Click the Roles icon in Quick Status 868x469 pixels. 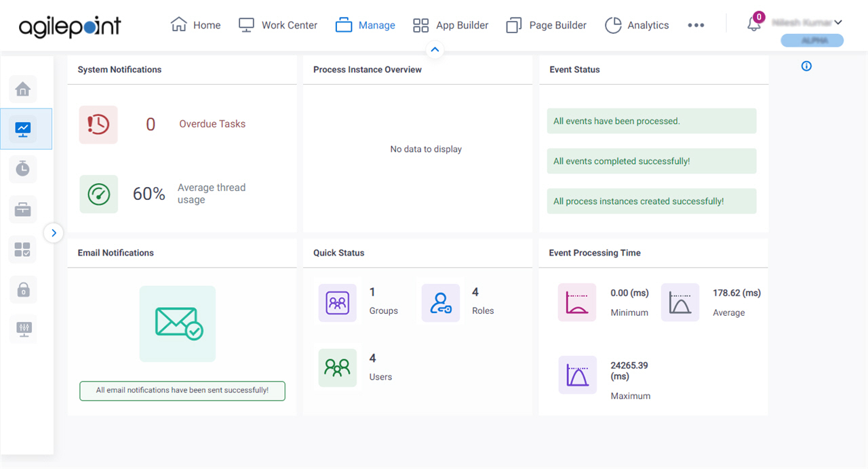point(441,302)
